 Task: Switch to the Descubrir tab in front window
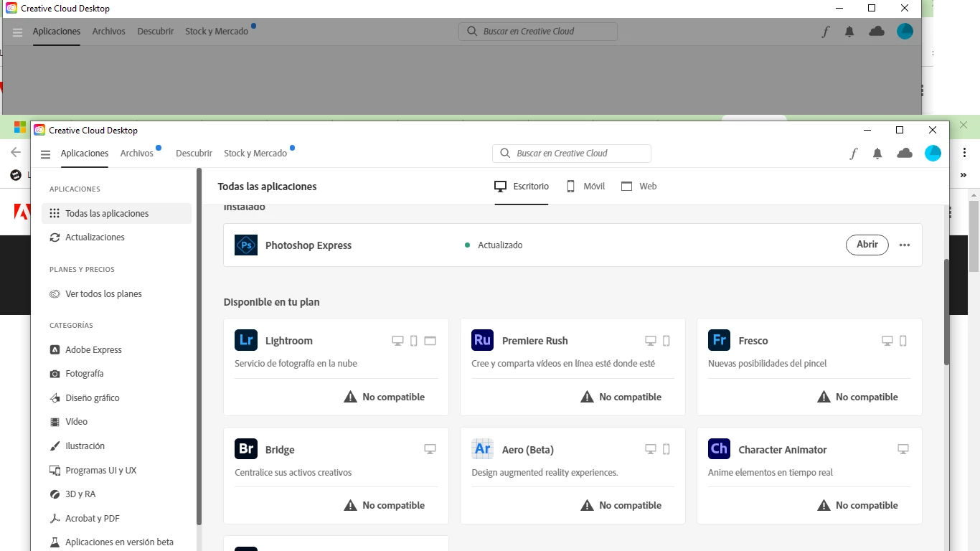coord(194,154)
